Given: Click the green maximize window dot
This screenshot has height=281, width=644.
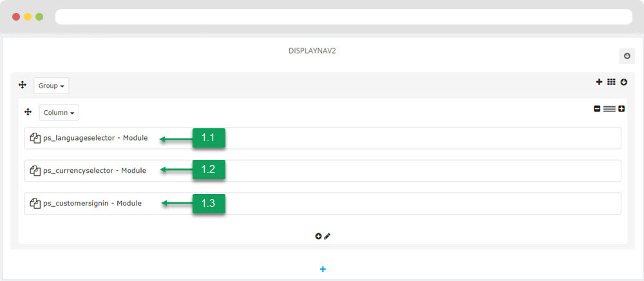Looking at the screenshot, I should point(39,17).
